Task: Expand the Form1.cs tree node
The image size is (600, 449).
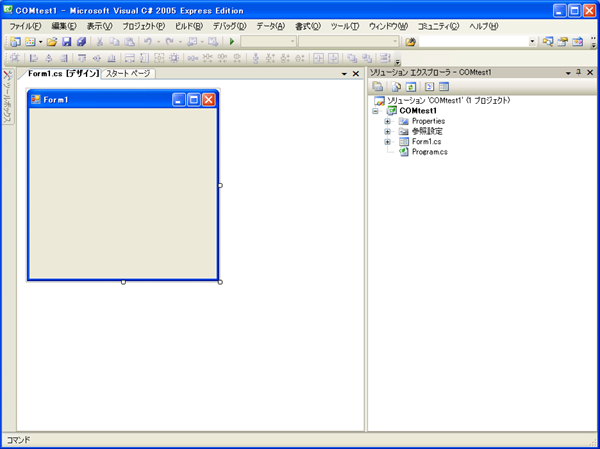Action: (388, 142)
